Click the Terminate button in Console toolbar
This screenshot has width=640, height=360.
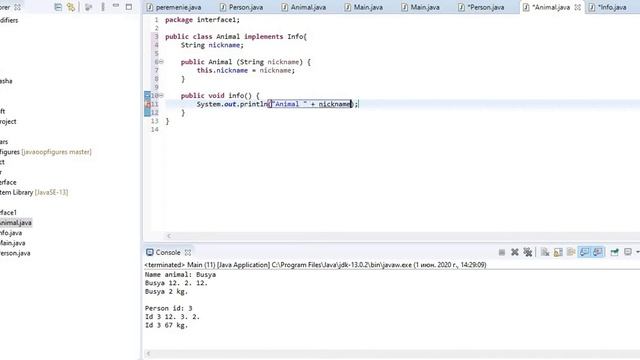pyautogui.click(x=502, y=253)
